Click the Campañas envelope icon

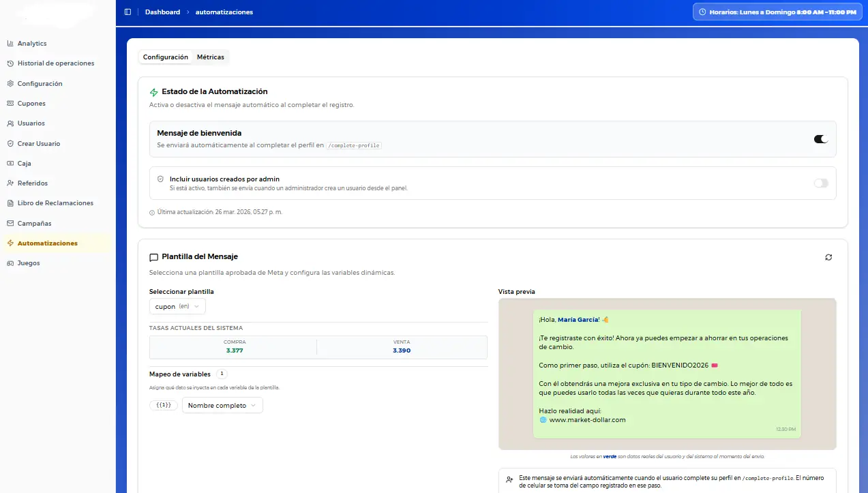[x=10, y=224]
